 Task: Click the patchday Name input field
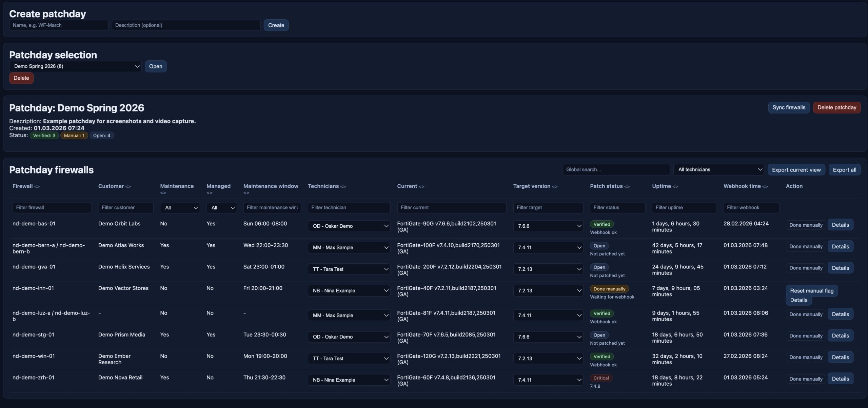click(x=59, y=25)
